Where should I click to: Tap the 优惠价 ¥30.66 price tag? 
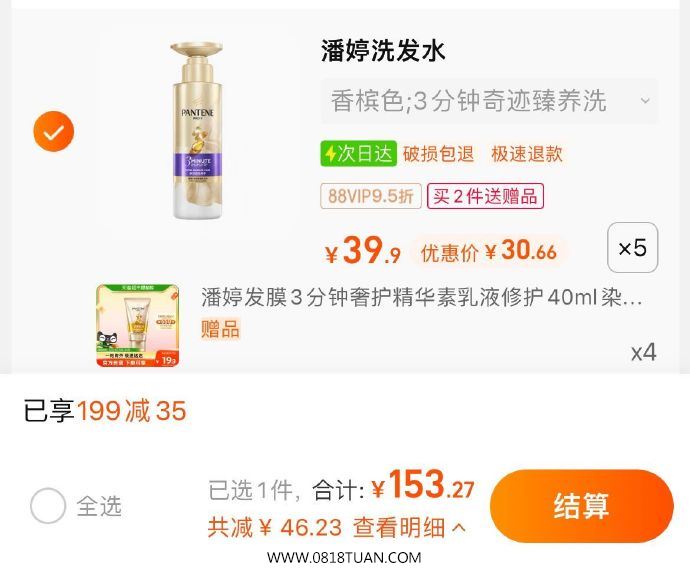[488, 251]
